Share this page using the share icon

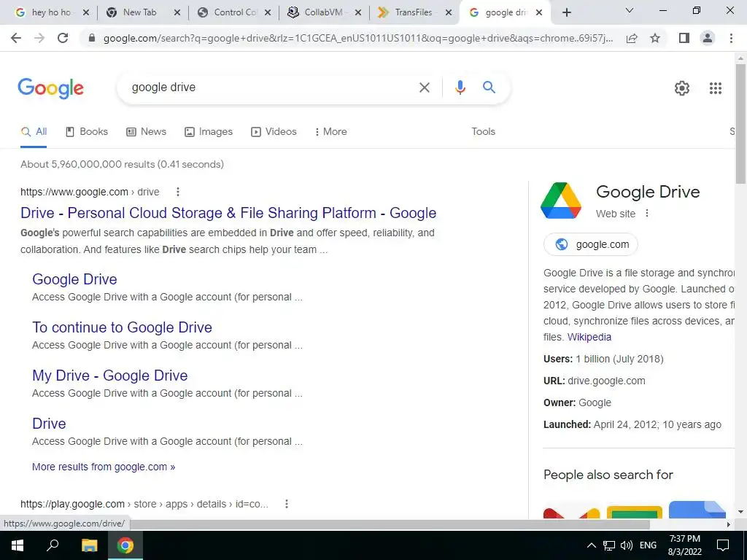pyautogui.click(x=632, y=38)
